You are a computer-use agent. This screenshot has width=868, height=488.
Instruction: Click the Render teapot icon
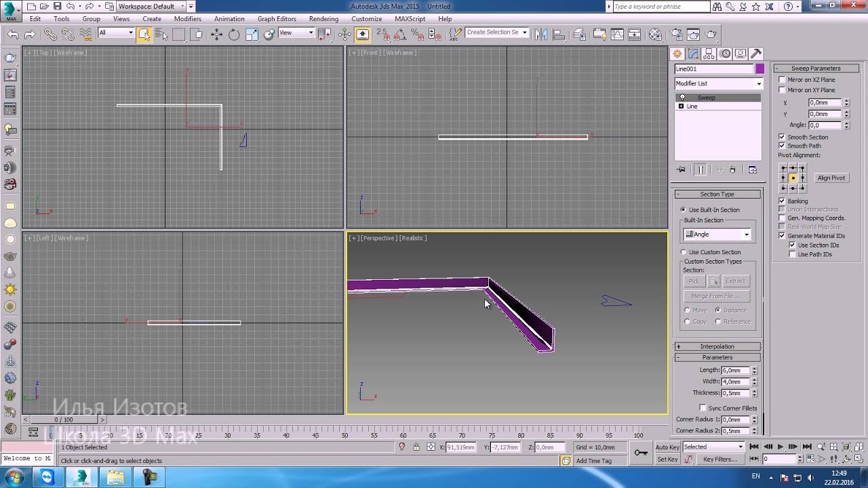711,35
